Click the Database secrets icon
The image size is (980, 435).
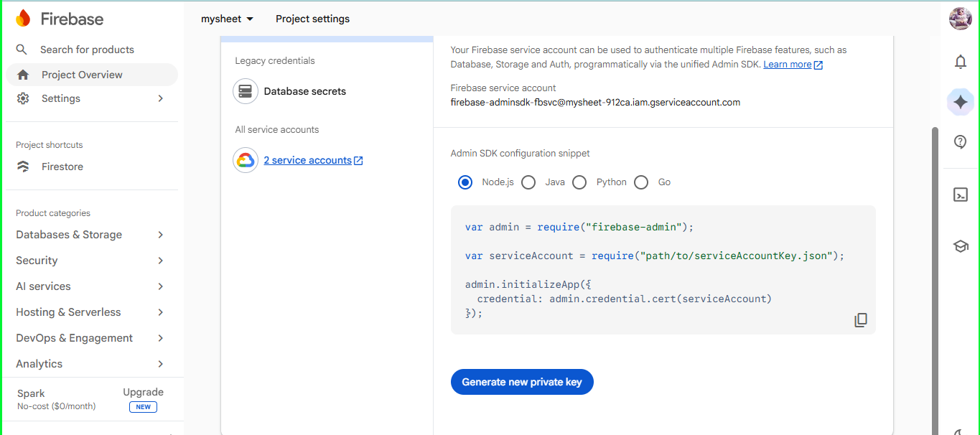coord(246,91)
